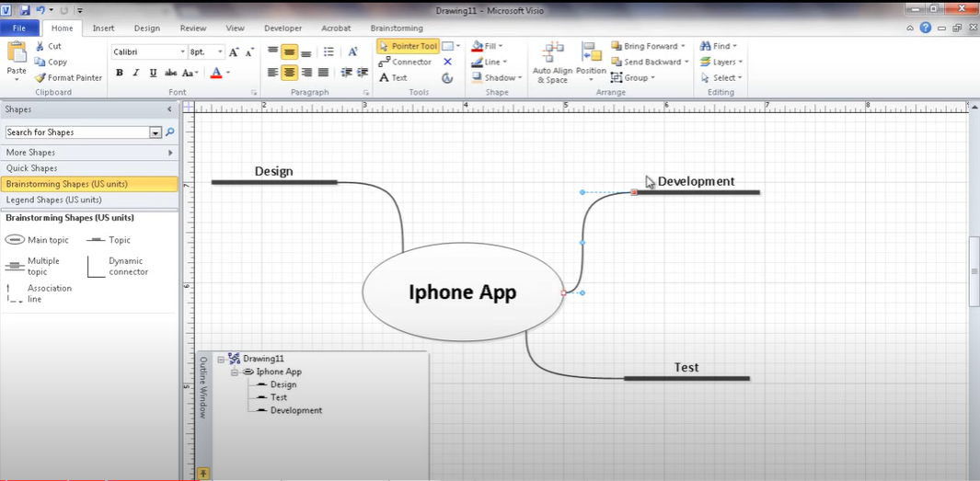Click Auto Align & Space
980x481 pixels.
click(552, 63)
